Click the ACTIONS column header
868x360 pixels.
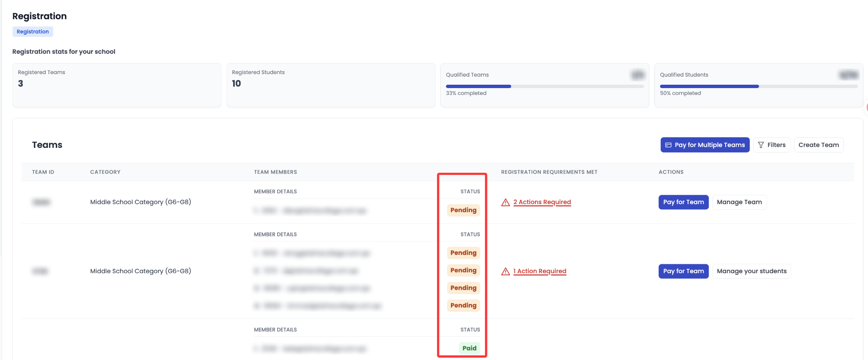671,172
